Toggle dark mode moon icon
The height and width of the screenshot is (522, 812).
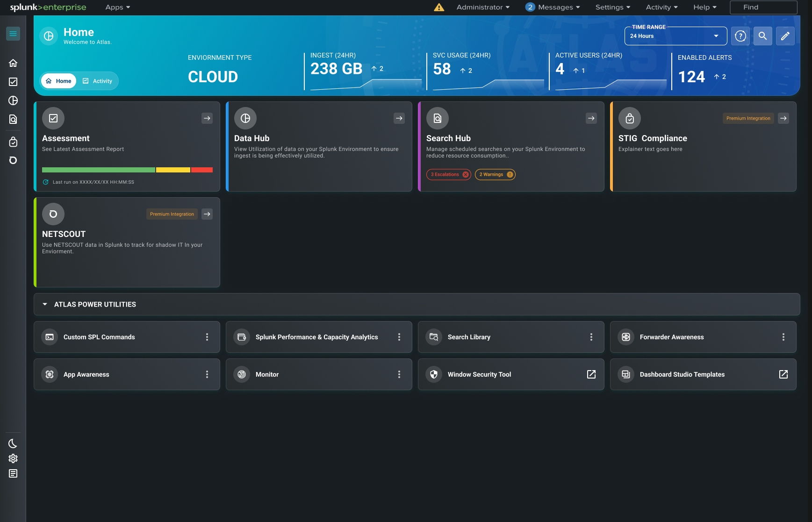[x=13, y=443]
